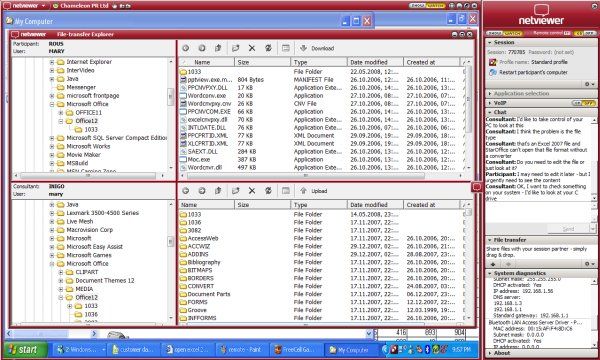
Task: Click Restart participant's computer
Action: click(x=533, y=72)
